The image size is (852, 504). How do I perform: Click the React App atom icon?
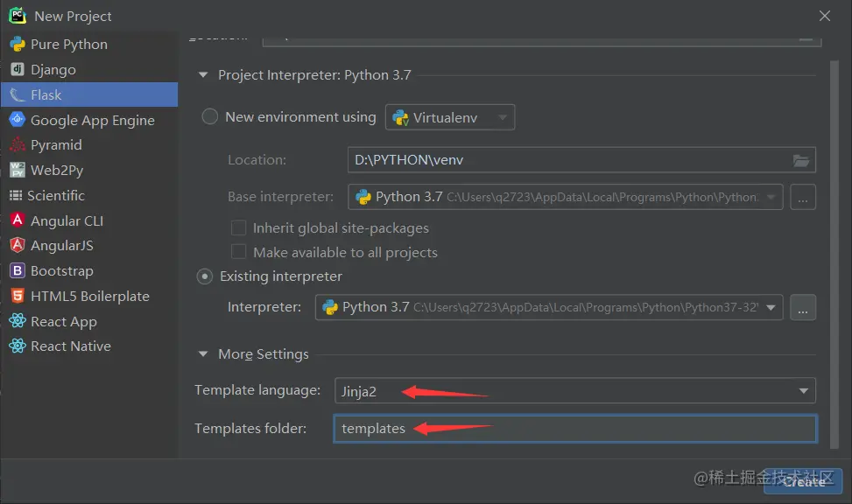(18, 321)
